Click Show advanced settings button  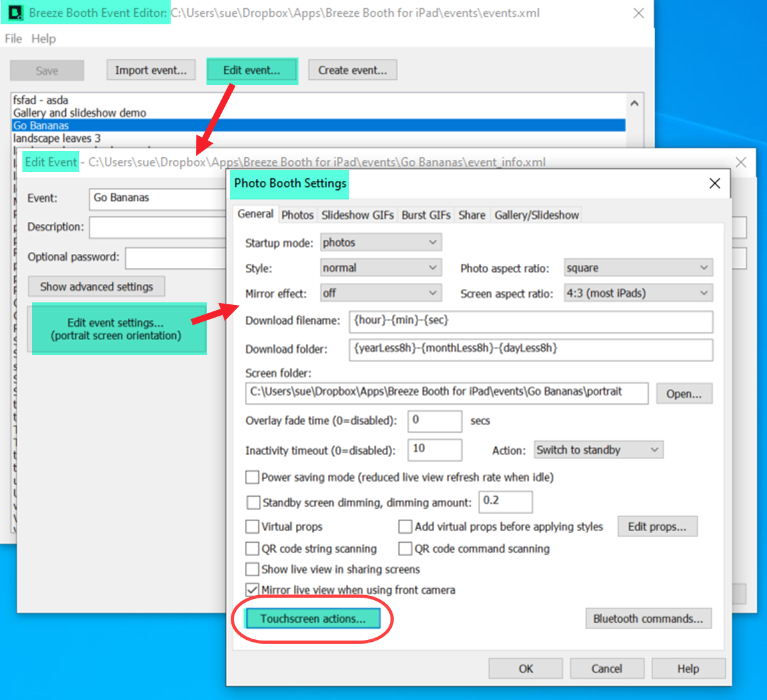pos(97,286)
